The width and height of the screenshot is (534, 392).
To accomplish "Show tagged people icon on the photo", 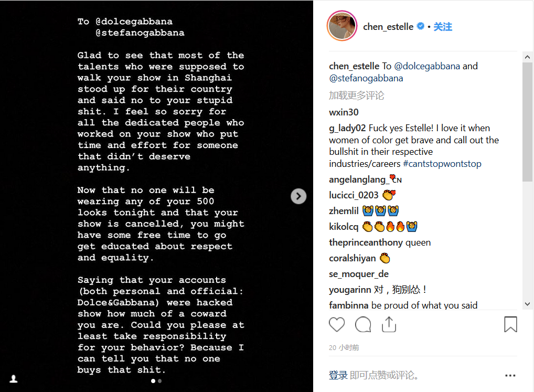I will pos(14,378).
